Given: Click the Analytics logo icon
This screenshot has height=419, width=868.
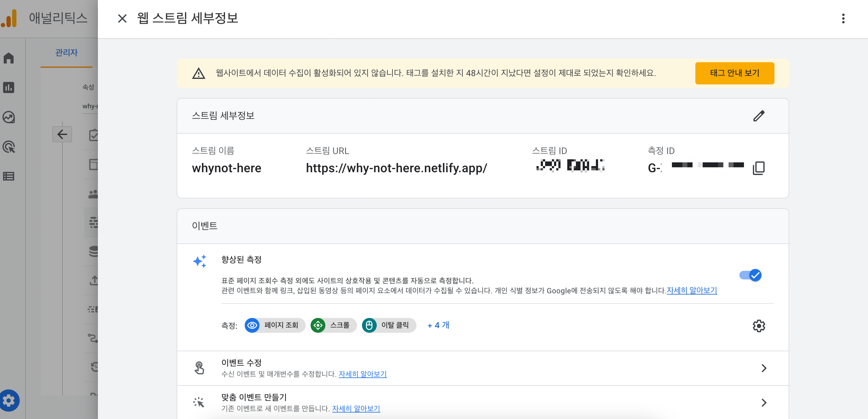Looking at the screenshot, I should coord(9,18).
